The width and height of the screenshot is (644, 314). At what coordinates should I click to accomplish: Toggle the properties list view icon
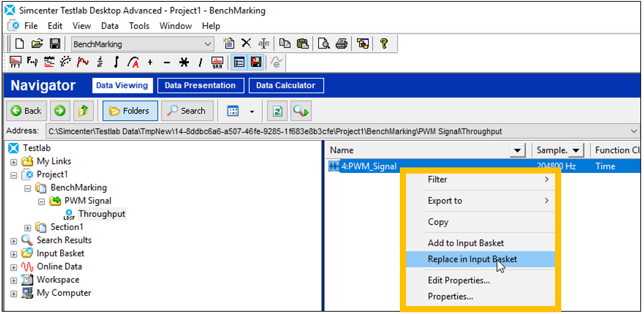coord(239,63)
